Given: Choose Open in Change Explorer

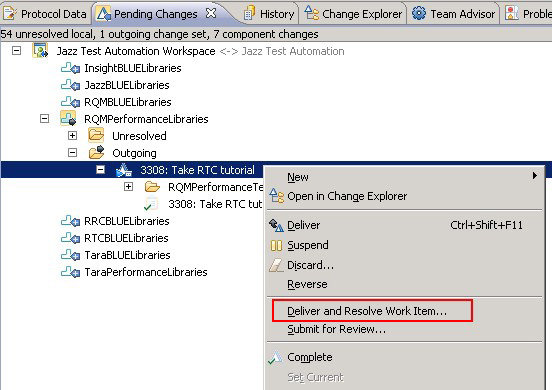Looking at the screenshot, I should [404, 196].
